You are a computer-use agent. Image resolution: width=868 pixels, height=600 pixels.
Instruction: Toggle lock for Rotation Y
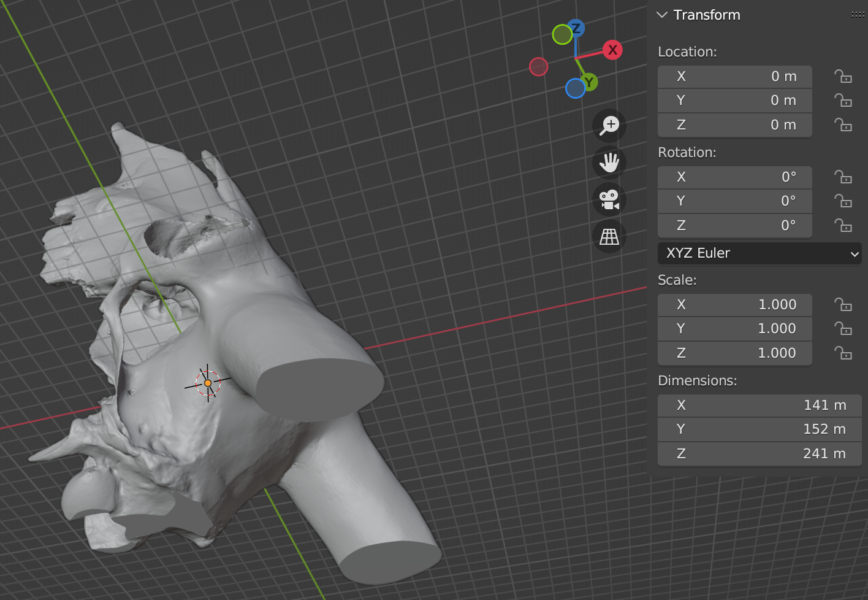tap(843, 201)
